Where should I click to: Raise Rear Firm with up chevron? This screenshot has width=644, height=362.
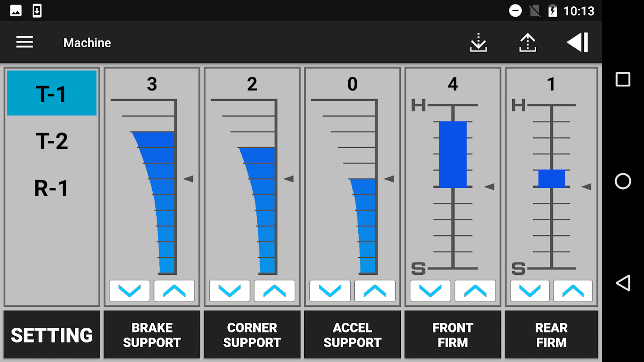point(573,291)
